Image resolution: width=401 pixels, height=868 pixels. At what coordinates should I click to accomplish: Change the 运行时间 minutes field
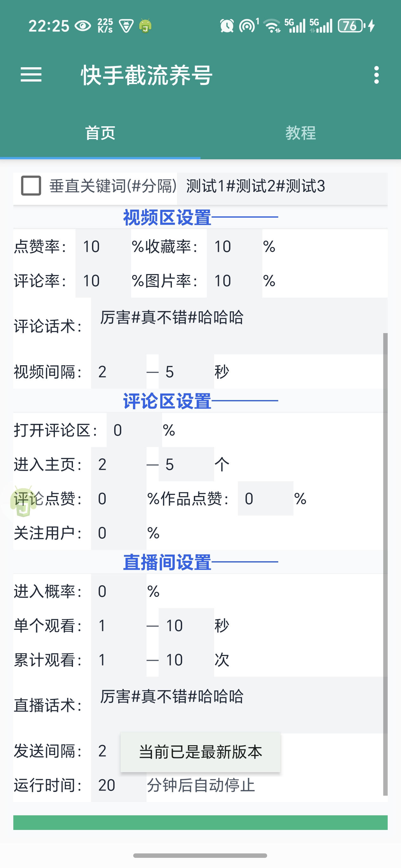[x=111, y=786]
